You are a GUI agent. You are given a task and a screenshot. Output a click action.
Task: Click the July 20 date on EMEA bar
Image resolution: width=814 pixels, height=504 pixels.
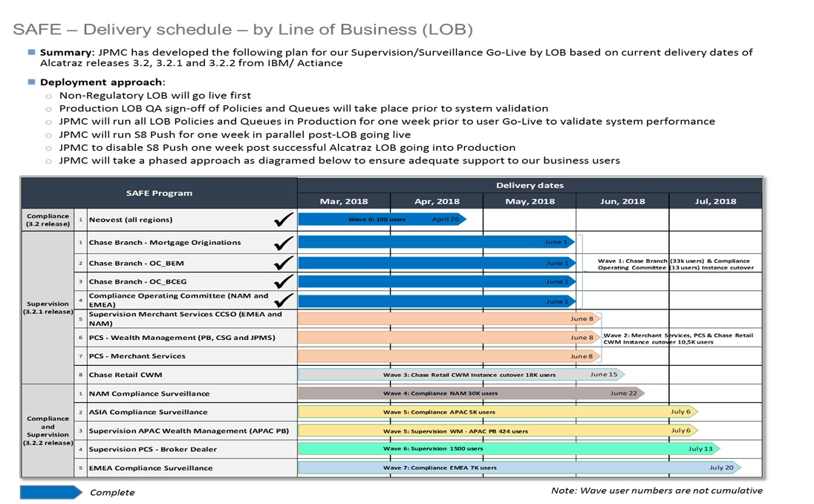coord(720,468)
